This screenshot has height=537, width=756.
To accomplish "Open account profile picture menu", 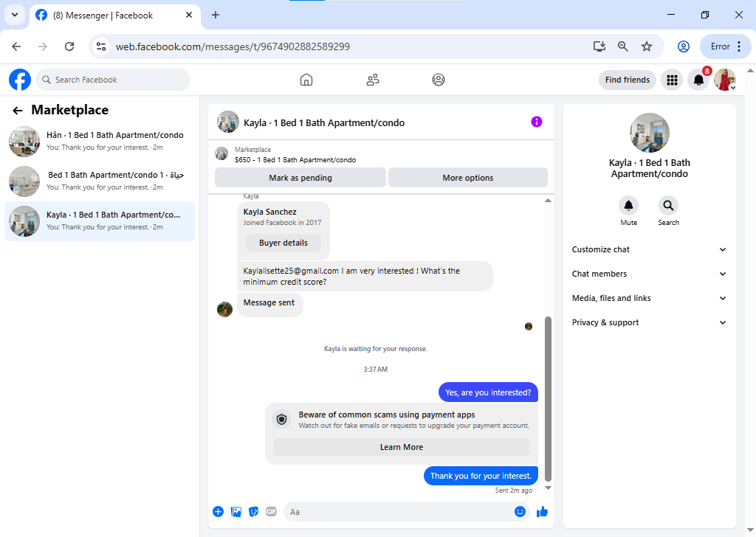I will click(725, 80).
